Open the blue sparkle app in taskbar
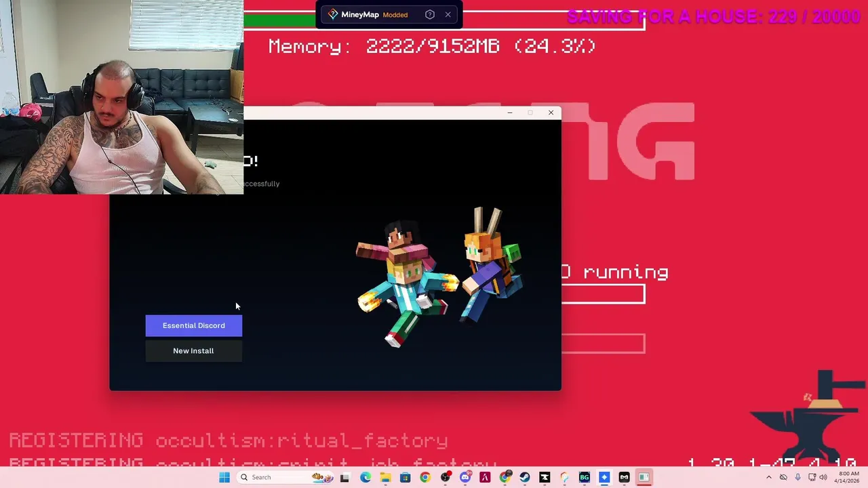Image resolution: width=868 pixels, height=488 pixels. 604,477
